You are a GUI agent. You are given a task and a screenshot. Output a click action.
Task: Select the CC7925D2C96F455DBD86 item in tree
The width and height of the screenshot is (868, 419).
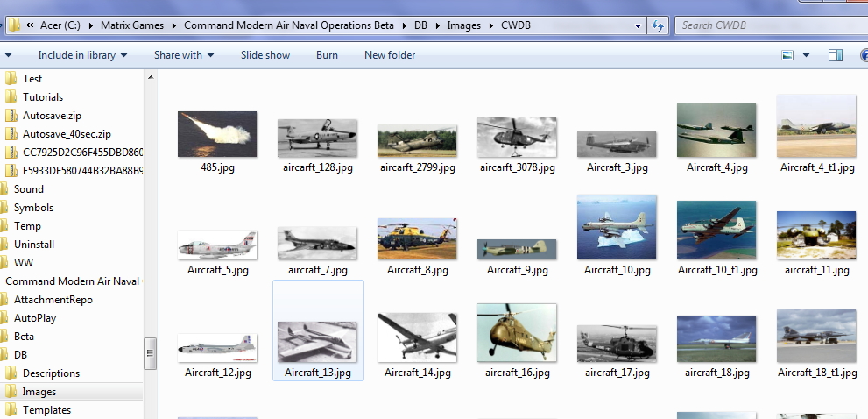pos(82,153)
